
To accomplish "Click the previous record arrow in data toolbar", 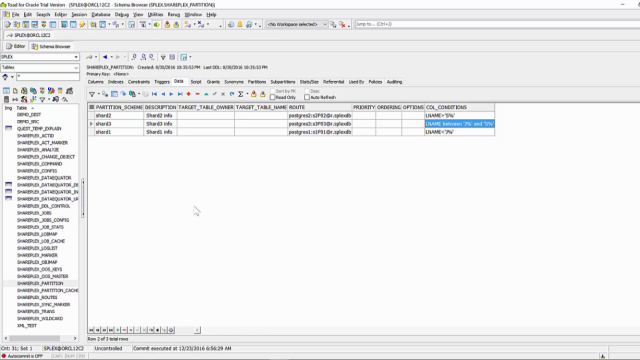I will (163, 94).
